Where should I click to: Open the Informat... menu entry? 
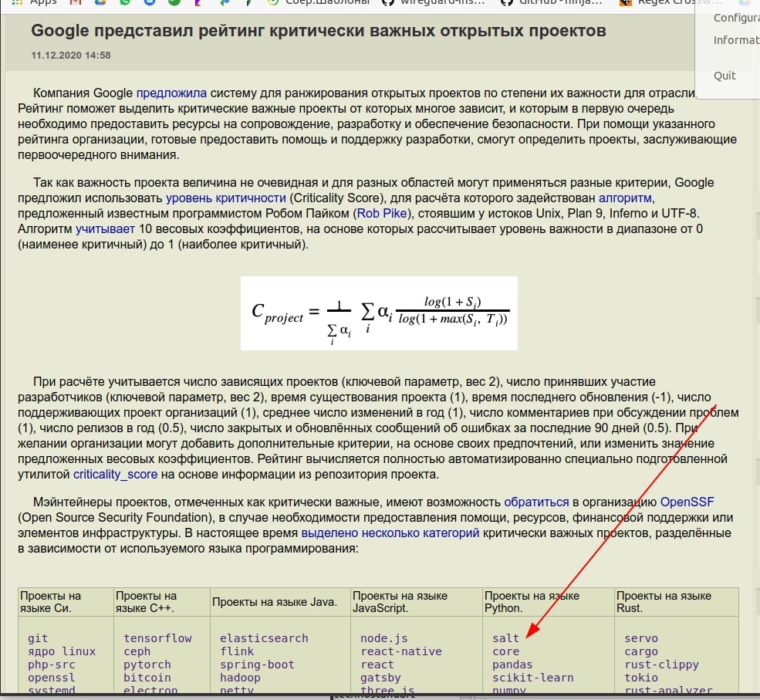pos(736,40)
